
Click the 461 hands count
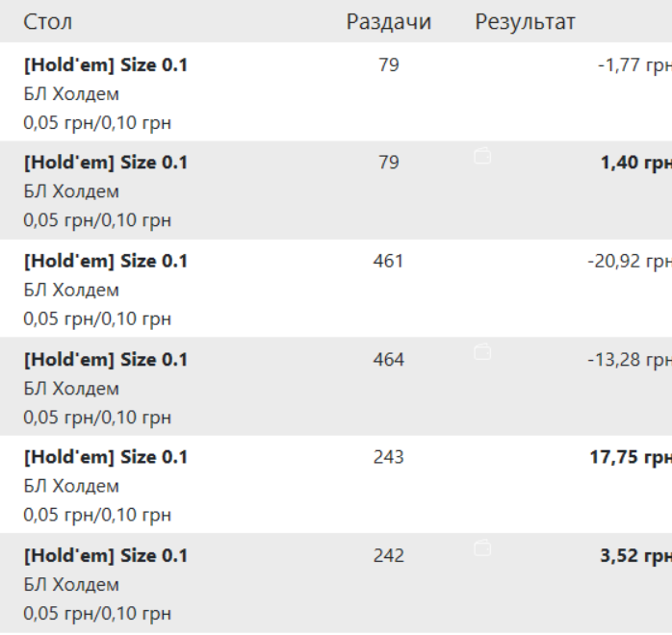click(x=388, y=261)
